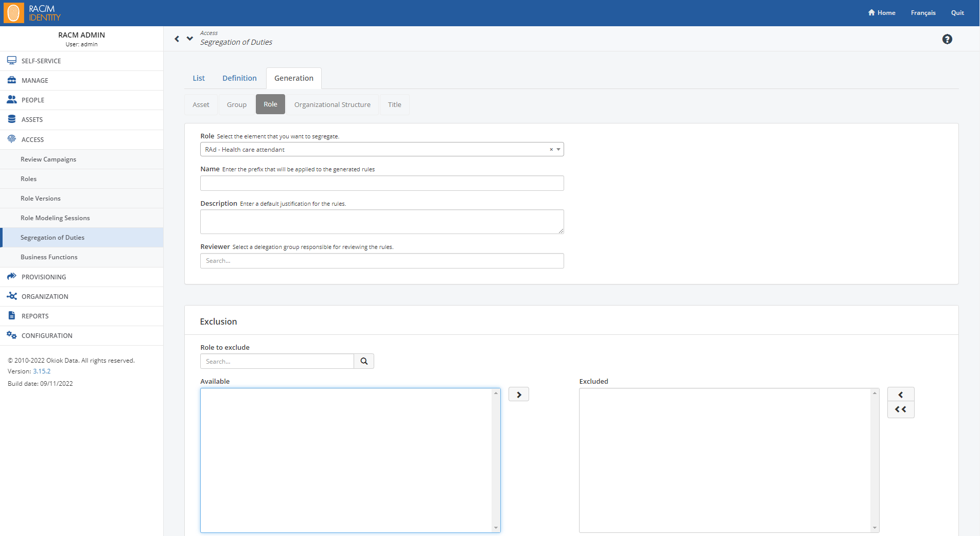Collapse ACCESS menu
This screenshot has width=980, height=536.
tap(82, 139)
